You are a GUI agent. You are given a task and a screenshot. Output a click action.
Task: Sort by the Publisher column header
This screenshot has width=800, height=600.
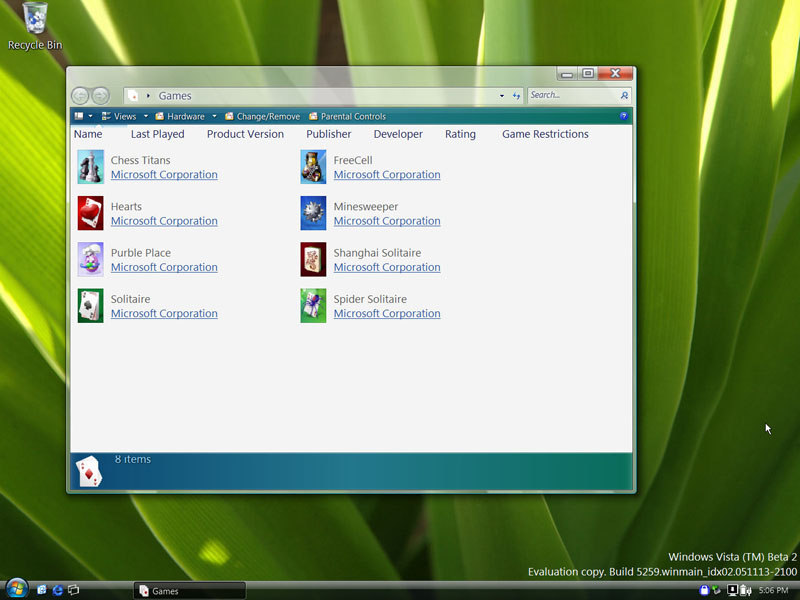[329, 134]
